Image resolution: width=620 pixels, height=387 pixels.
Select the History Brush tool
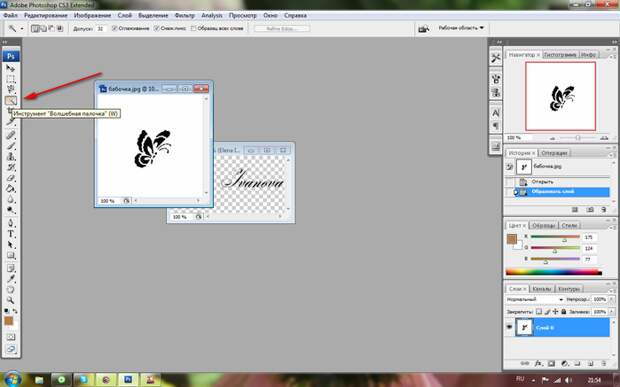pyautogui.click(x=10, y=167)
